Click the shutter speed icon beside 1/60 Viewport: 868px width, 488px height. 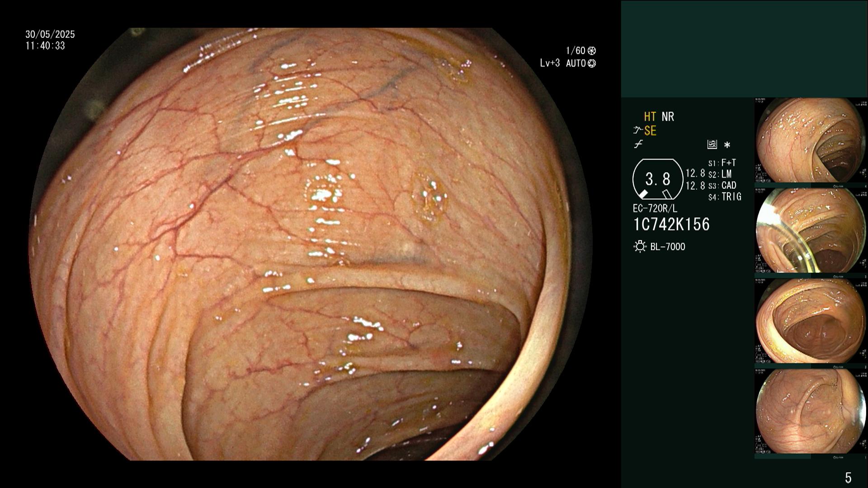(x=591, y=51)
